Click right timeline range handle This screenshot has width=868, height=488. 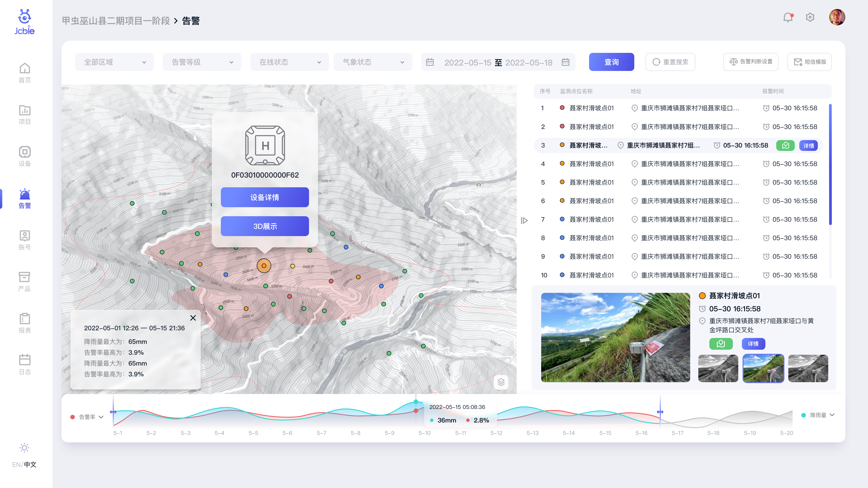(660, 412)
